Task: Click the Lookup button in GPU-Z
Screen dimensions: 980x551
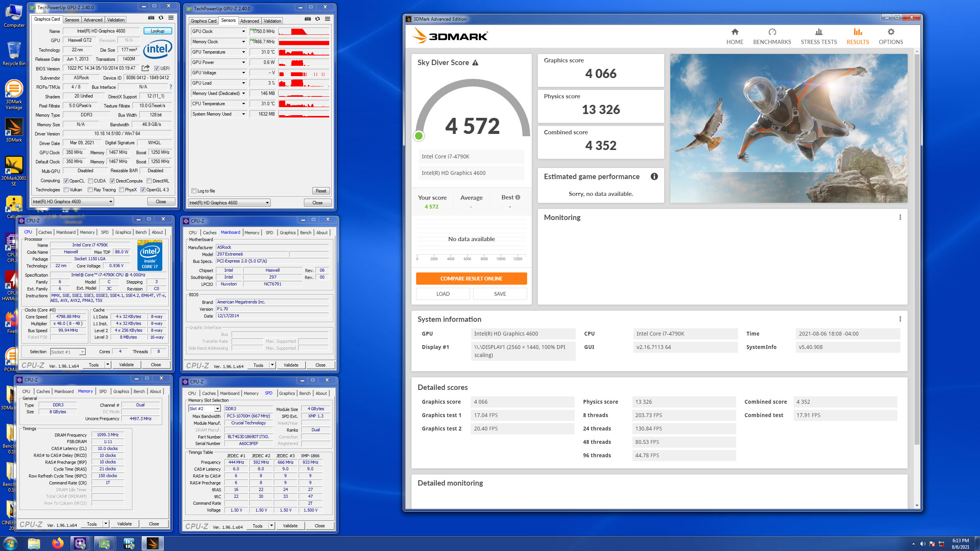Action: coord(157,31)
